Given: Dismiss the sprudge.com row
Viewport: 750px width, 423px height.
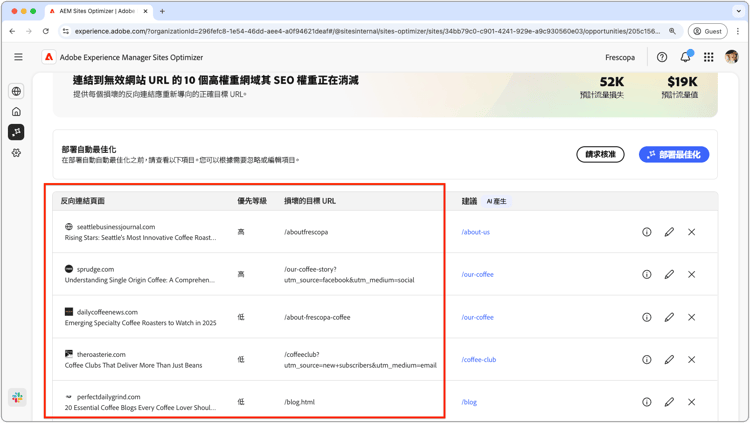Looking at the screenshot, I should click(x=692, y=275).
